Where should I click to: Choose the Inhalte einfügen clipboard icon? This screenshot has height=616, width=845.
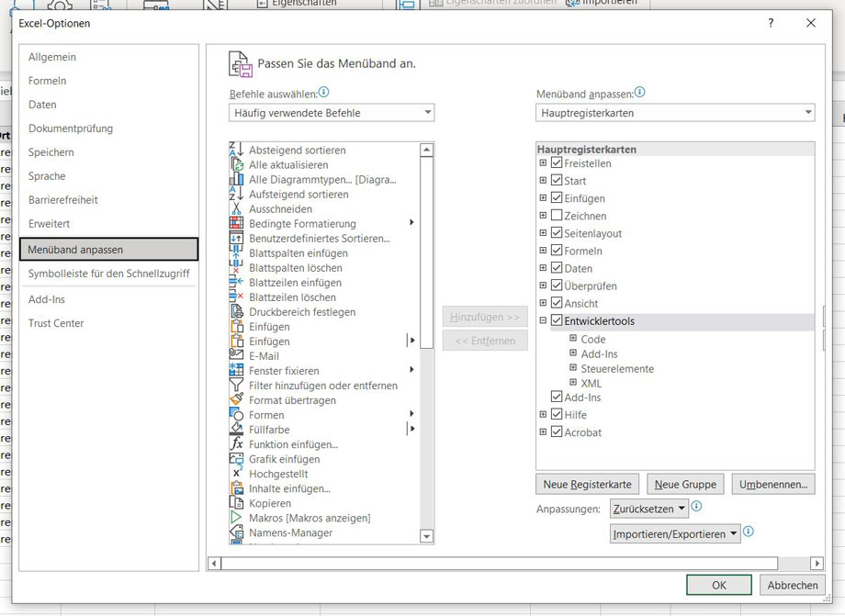coord(236,488)
